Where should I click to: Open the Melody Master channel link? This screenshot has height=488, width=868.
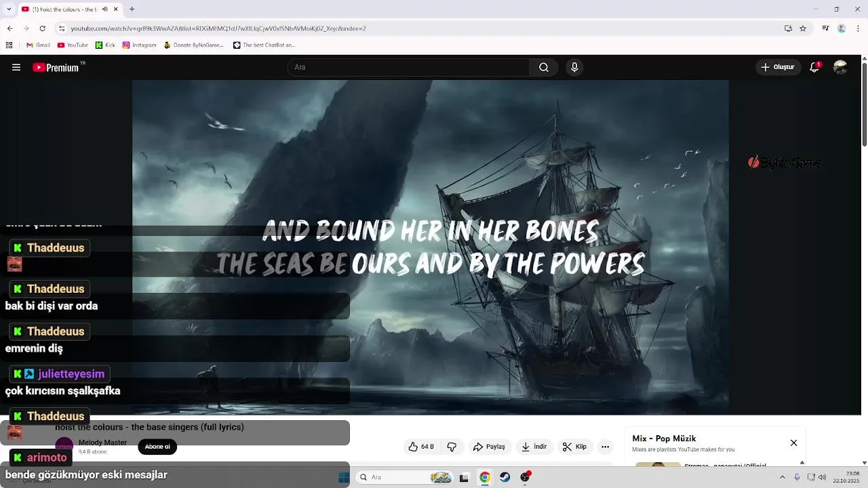click(102, 443)
